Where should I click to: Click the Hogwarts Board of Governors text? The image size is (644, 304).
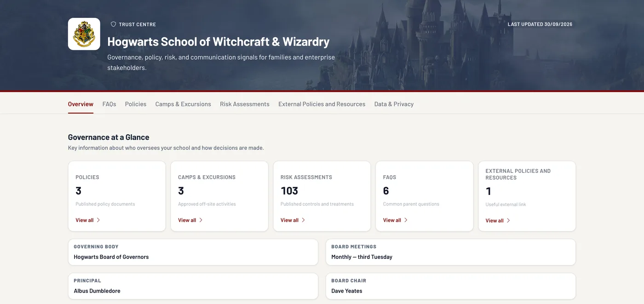[x=111, y=257]
